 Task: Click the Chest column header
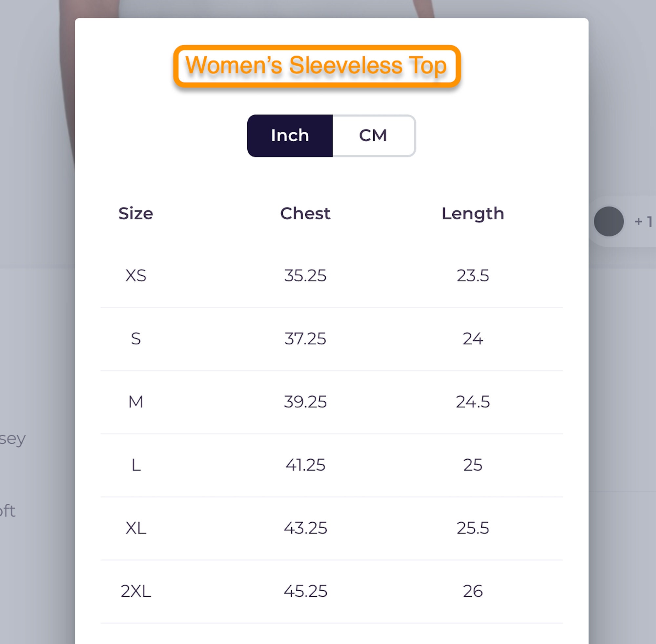tap(305, 213)
